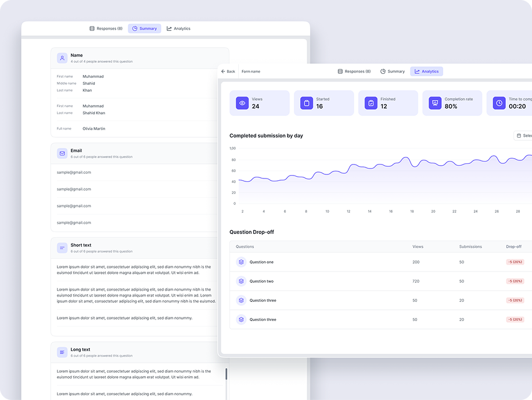Click the 200 views value for Question one
Screen dimensions: 532x400
[x=416, y=262]
